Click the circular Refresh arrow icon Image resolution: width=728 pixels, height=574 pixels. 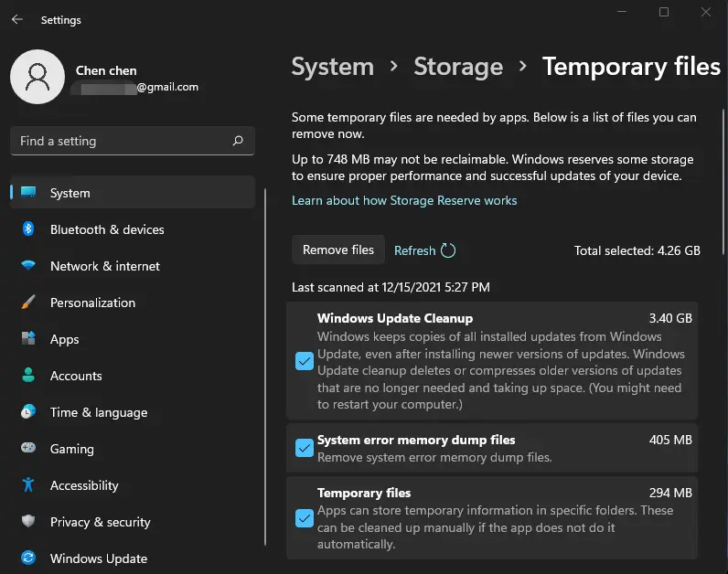click(448, 250)
